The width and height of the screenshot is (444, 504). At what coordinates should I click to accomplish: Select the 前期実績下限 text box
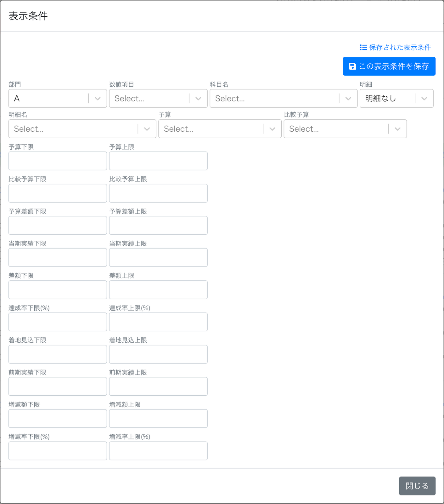[58, 386]
